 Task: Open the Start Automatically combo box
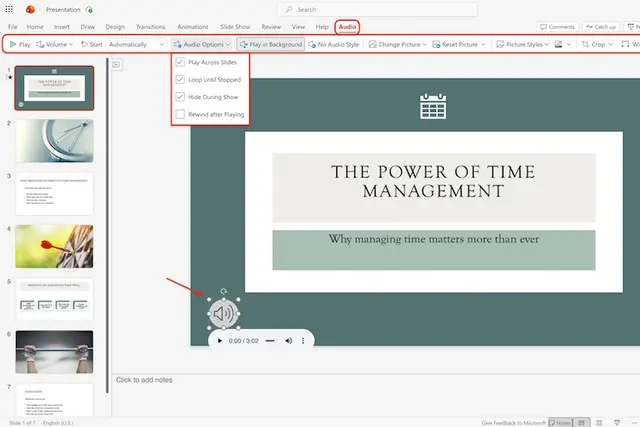(x=136, y=44)
